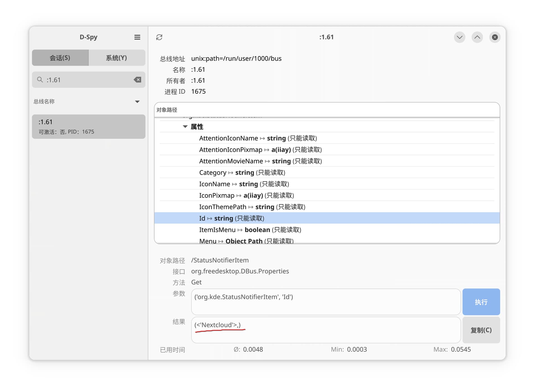Click the magnifier icon in the search box

pyautogui.click(x=40, y=80)
